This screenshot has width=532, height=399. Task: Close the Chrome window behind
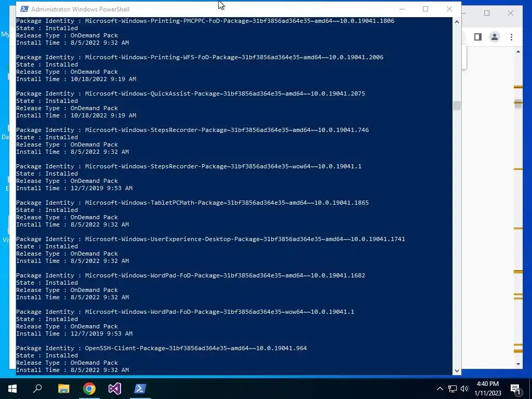click(x=511, y=13)
